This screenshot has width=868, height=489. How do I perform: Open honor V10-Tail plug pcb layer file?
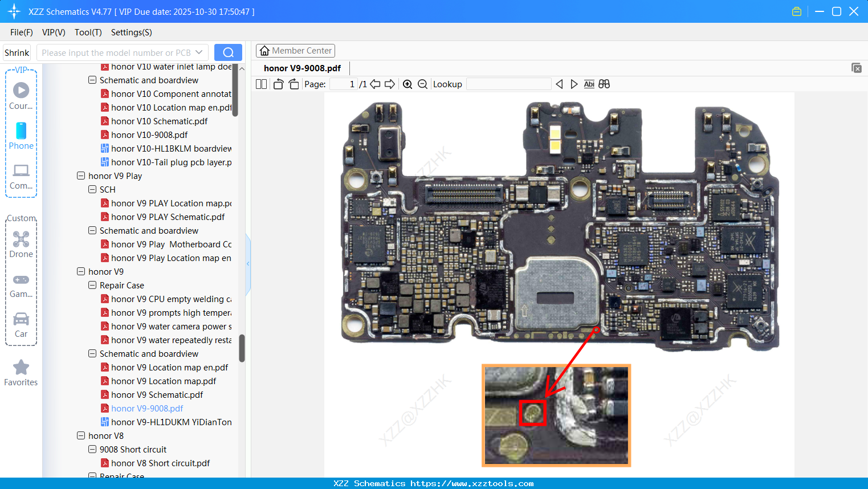(166, 162)
